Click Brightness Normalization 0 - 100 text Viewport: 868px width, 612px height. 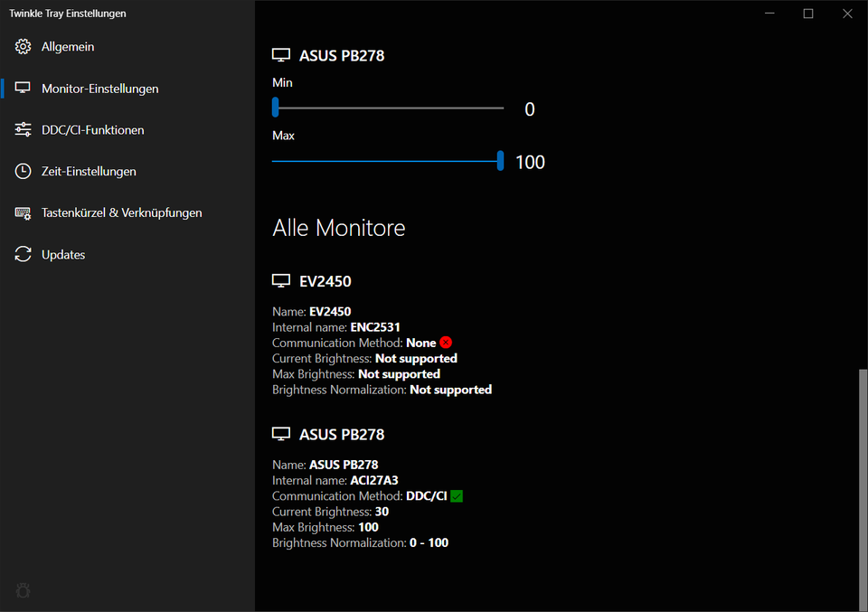click(361, 542)
